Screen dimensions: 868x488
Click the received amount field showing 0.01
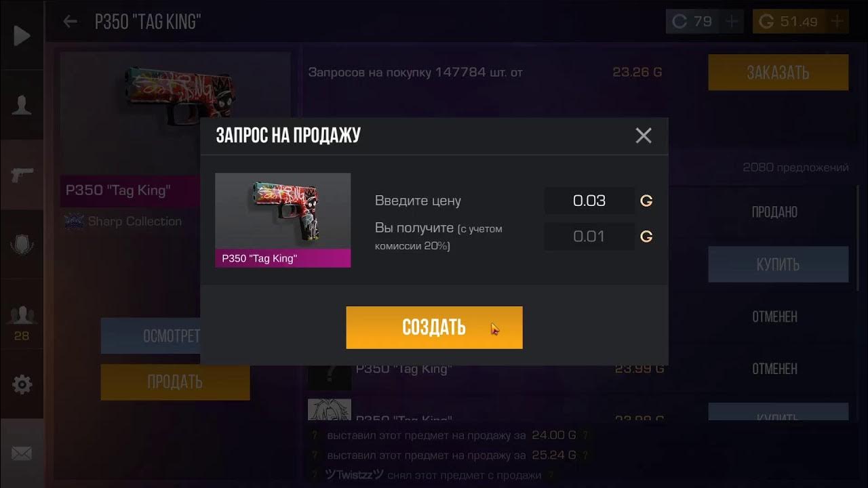[x=589, y=237]
